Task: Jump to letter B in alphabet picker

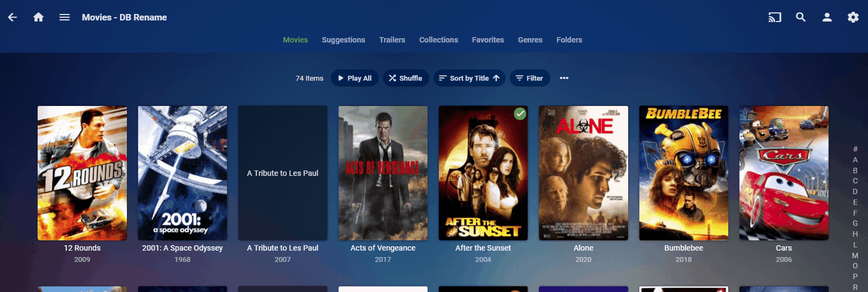Action: coord(855,170)
